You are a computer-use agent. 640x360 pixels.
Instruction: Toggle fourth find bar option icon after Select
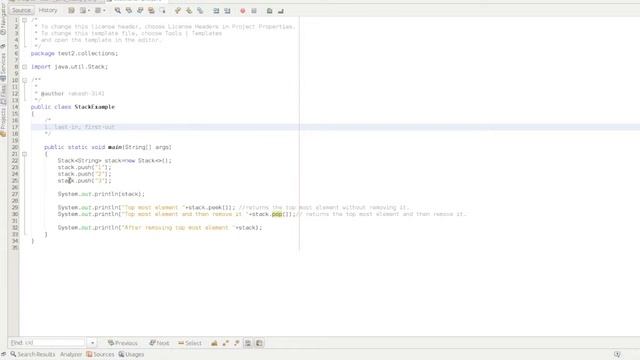248,343
